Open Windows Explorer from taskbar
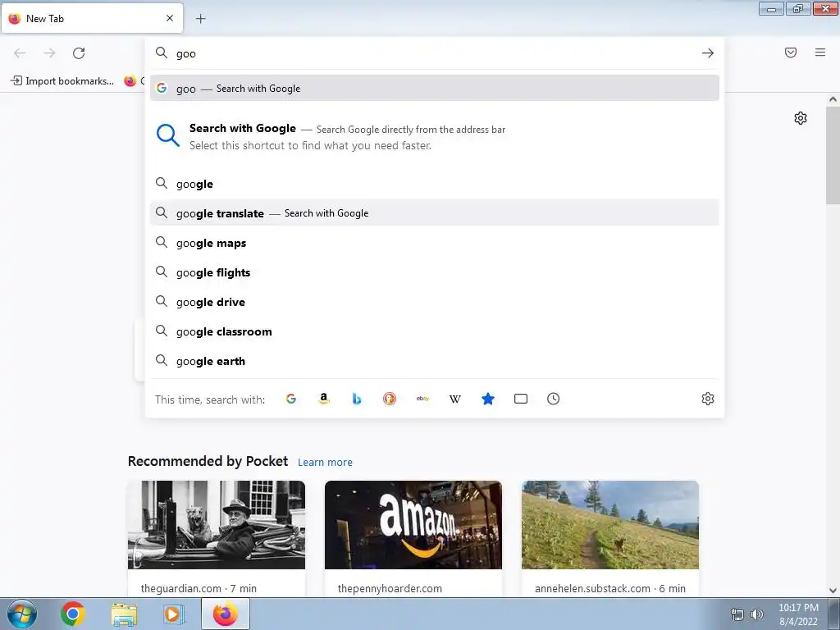 point(124,614)
